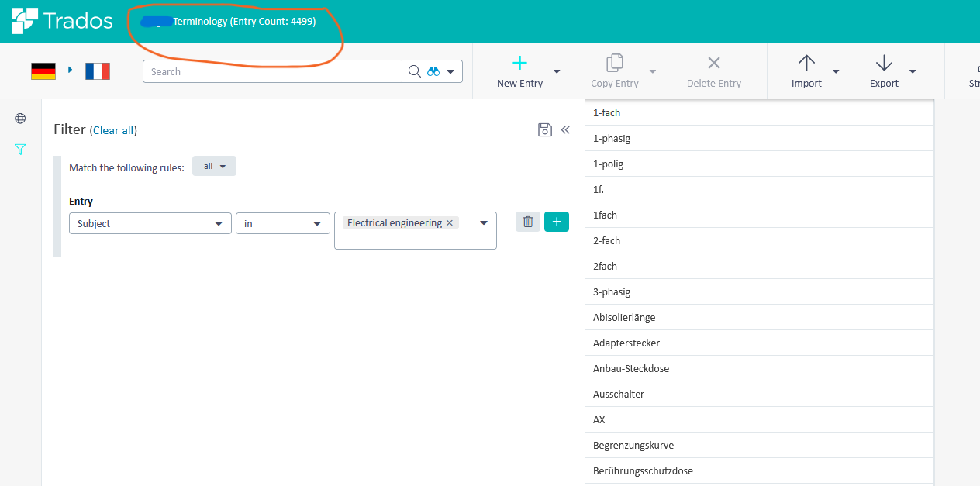Open the 'in' operator dropdown
The width and height of the screenshot is (980, 486).
coord(283,223)
